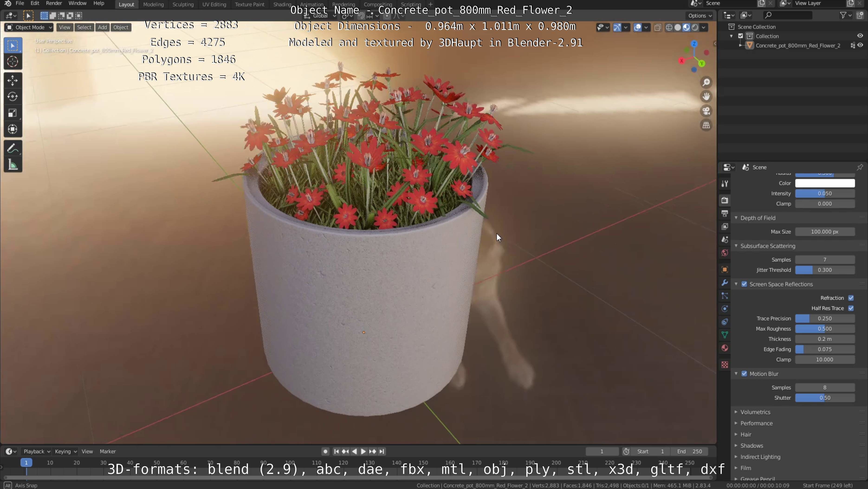Open the Object properties tab

(x=725, y=270)
